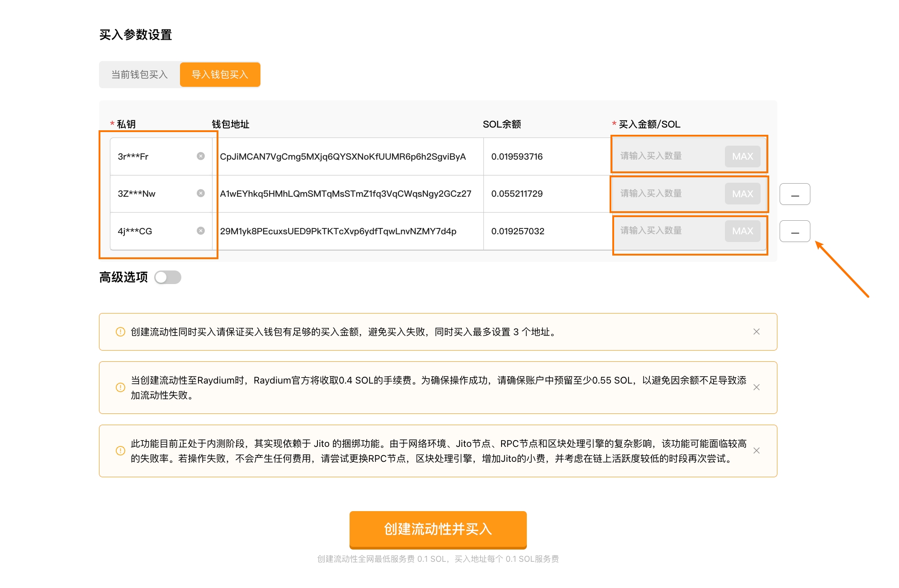Clear the 4j***CG private key field
This screenshot has width=899, height=588.
tap(201, 231)
